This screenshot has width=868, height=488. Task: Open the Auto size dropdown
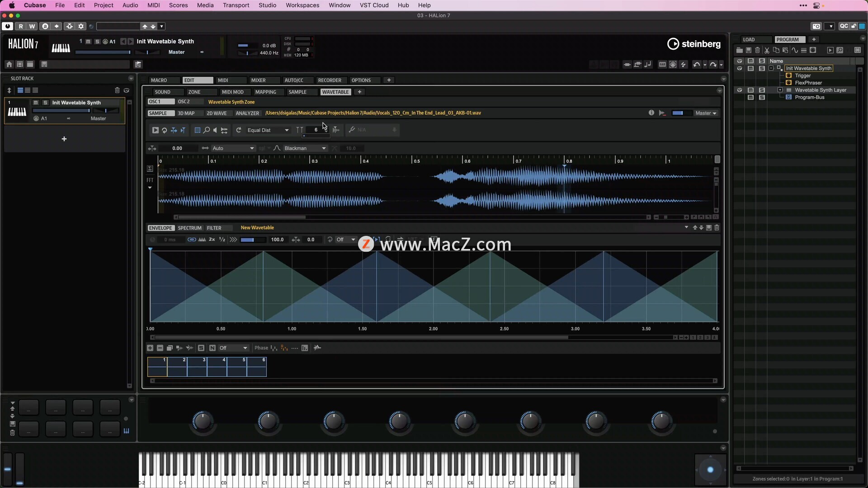coord(233,148)
